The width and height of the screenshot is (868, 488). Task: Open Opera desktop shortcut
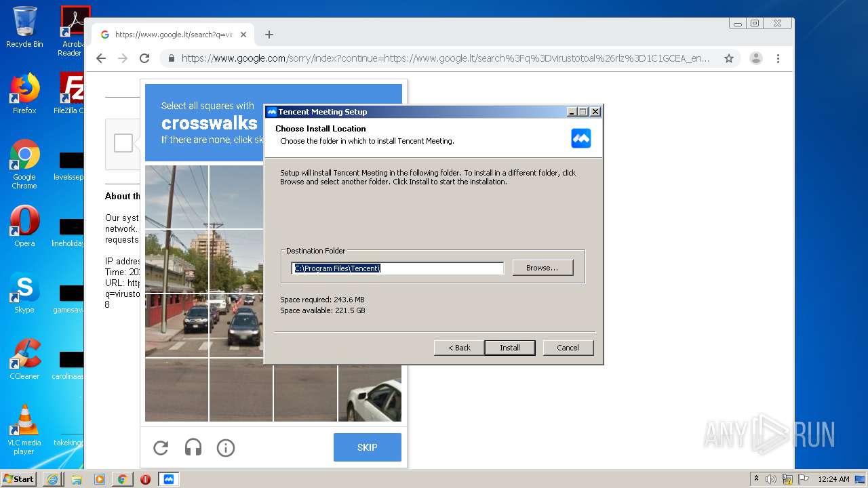[24, 226]
